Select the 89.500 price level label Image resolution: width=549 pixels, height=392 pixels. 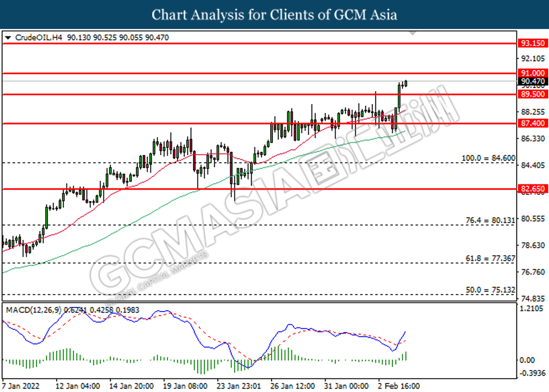533,94
